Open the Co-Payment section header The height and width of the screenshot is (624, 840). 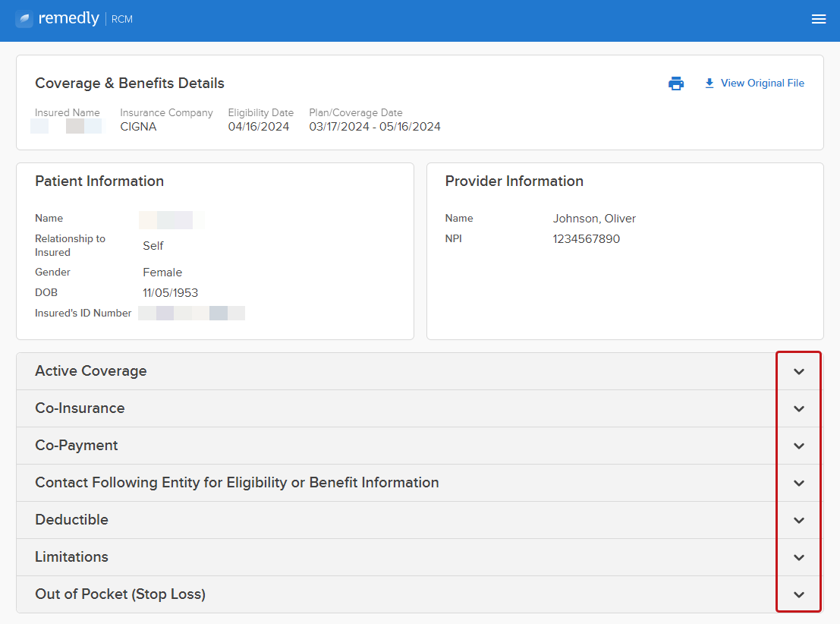click(420, 446)
